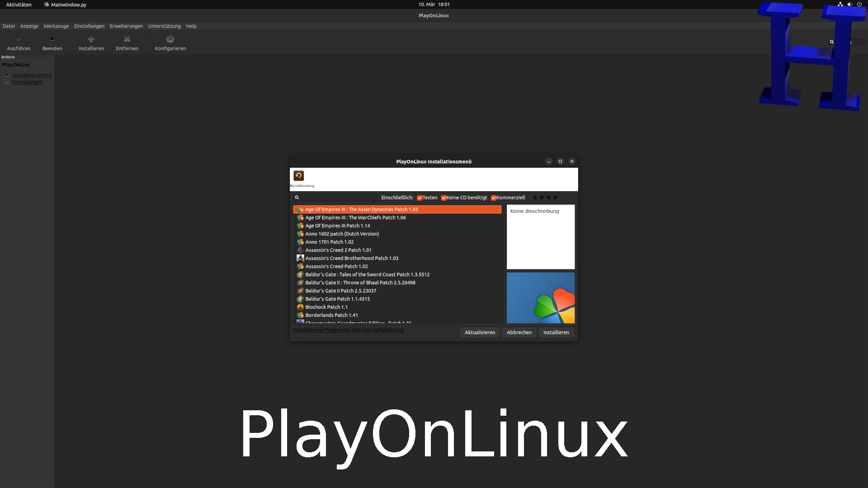Image resolution: width=868 pixels, height=488 pixels.
Task: Click icon of Bioshock Patch 1.1
Action: 300,307
